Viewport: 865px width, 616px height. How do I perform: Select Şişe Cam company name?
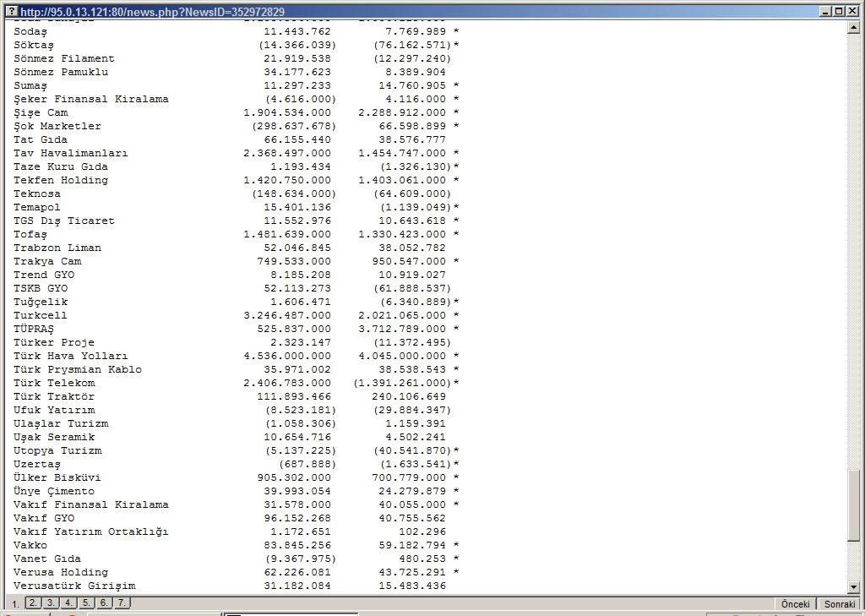pos(41,112)
